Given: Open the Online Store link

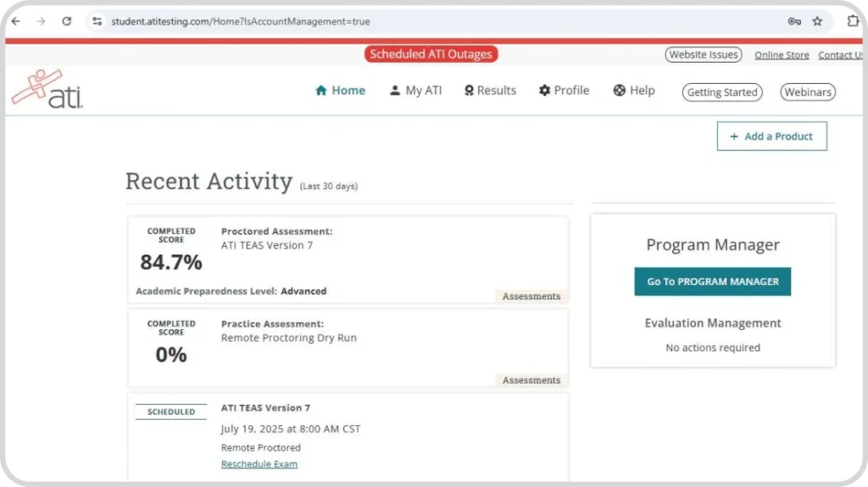Looking at the screenshot, I should point(782,55).
